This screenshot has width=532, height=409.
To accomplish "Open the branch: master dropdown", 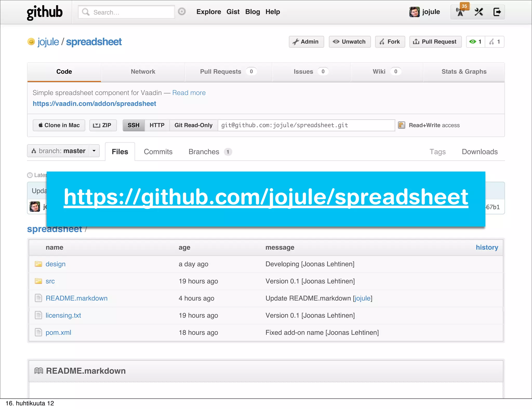I will click(63, 151).
